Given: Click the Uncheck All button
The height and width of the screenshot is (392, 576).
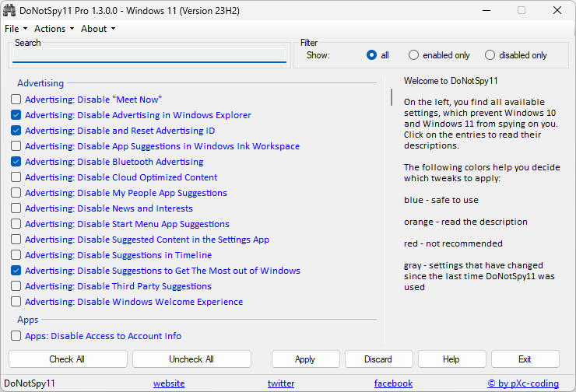Looking at the screenshot, I should coord(191,359).
